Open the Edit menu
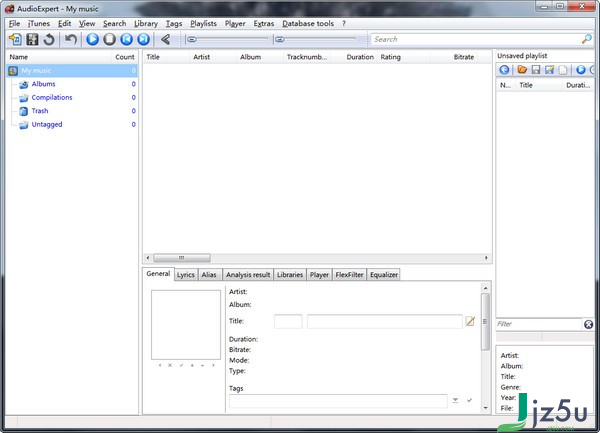Image resolution: width=600 pixels, height=433 pixels. (64, 24)
